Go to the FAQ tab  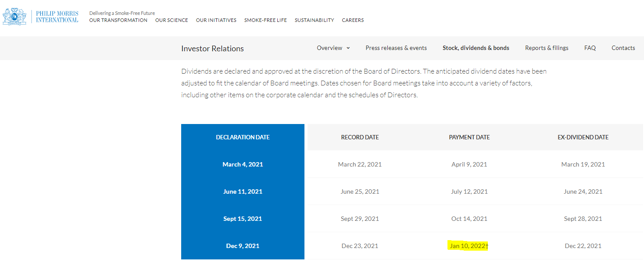(x=590, y=48)
